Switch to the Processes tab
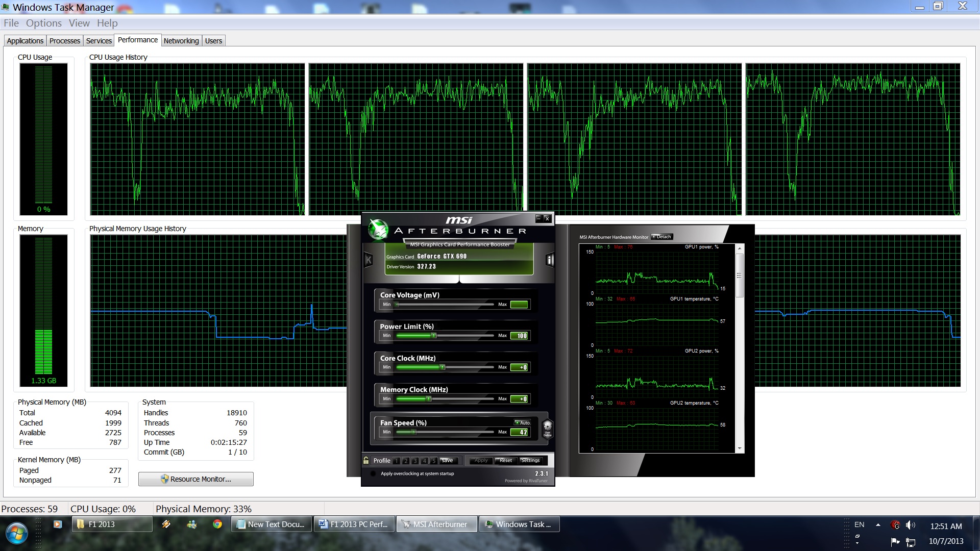 (65, 41)
